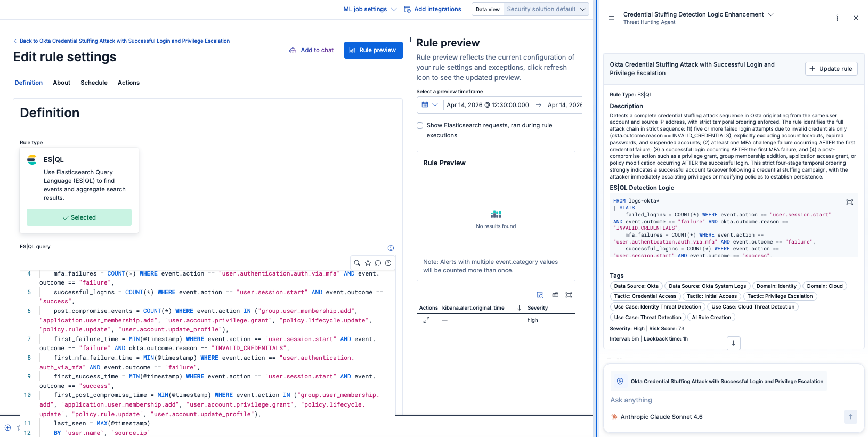The image size is (868, 437).
Task: Click the Rule Type: ES|QL text in chat
Action: pyautogui.click(x=631, y=95)
